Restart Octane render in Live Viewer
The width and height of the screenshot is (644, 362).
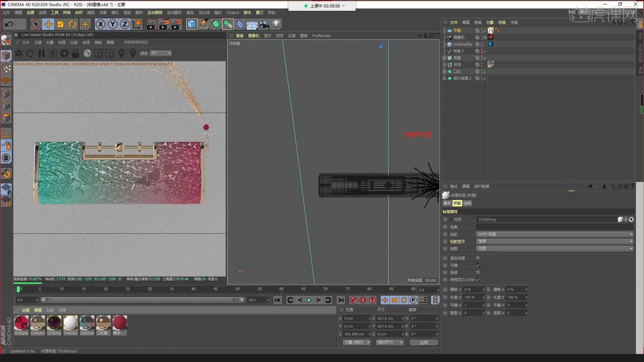pyautogui.click(x=30, y=53)
